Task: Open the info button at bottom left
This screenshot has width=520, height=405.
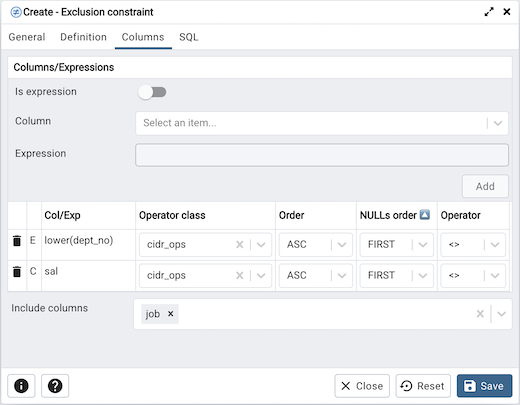Action: (21, 386)
